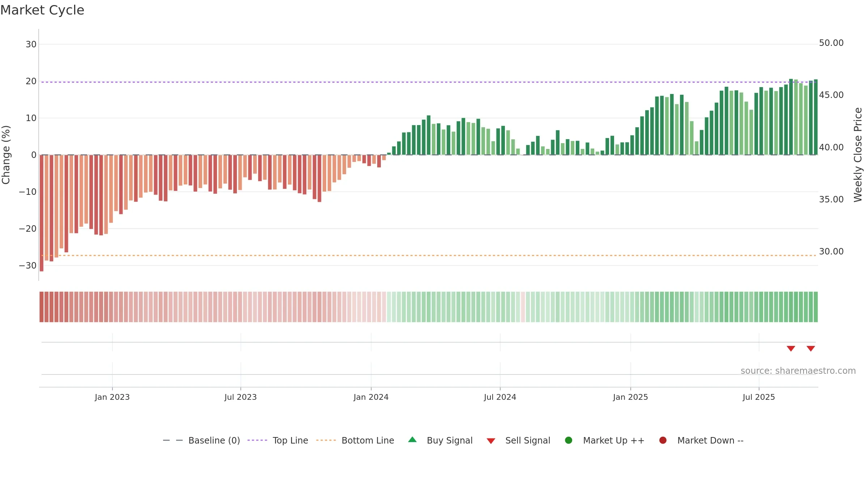
Task: Click the Jul 2023 axis label
Action: pos(241,397)
